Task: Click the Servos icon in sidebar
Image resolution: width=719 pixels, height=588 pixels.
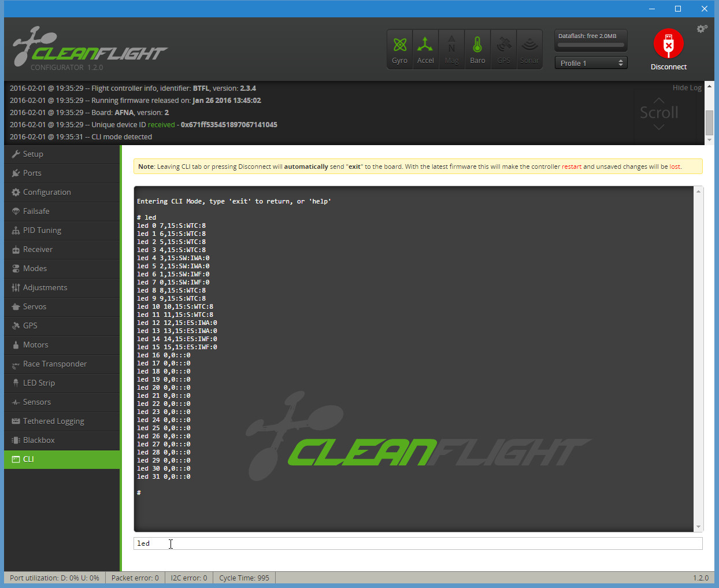Action: click(x=16, y=307)
